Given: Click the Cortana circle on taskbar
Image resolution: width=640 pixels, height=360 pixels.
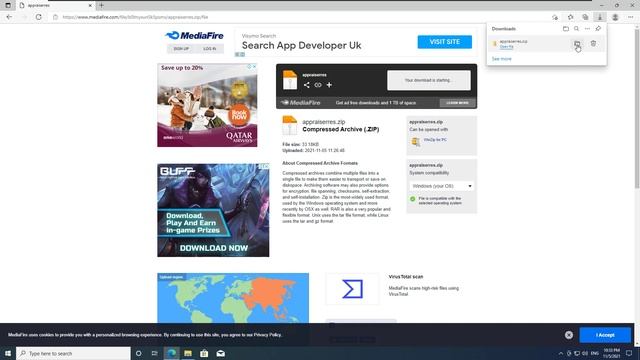Looking at the screenshot, I should tap(138, 353).
